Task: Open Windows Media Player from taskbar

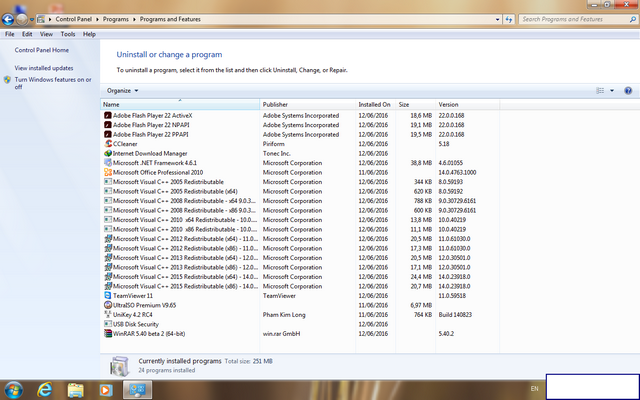Action: 106,391
